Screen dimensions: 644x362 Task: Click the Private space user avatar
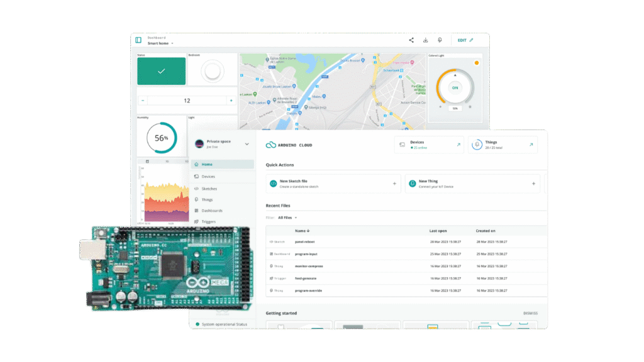199,144
